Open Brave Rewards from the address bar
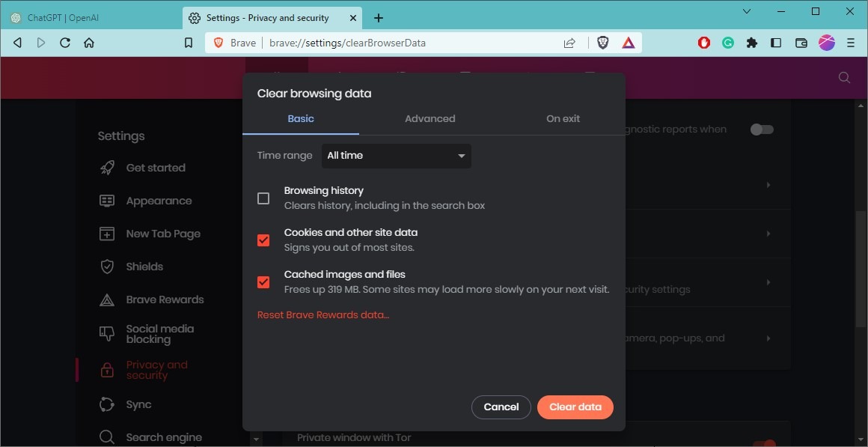 (629, 43)
